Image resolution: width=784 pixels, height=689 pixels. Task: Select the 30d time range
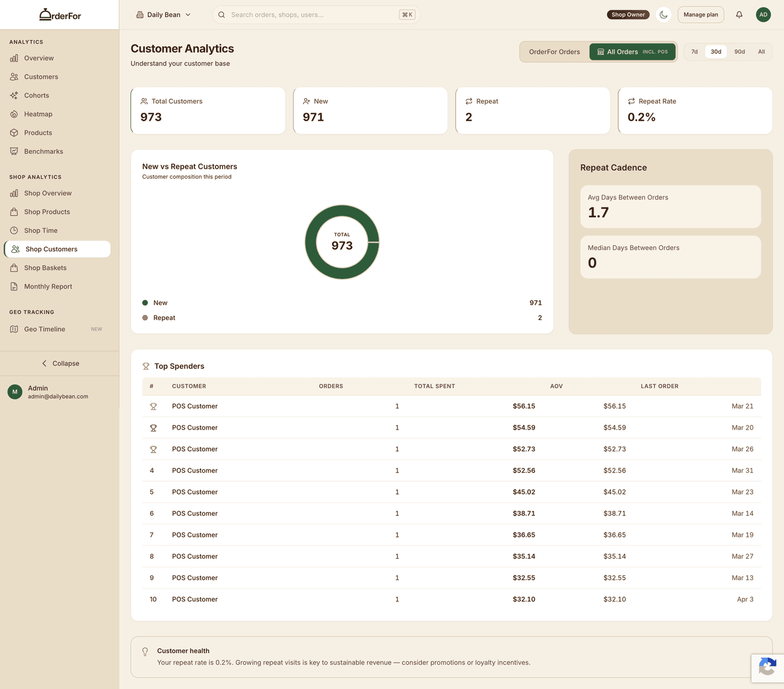coord(716,52)
